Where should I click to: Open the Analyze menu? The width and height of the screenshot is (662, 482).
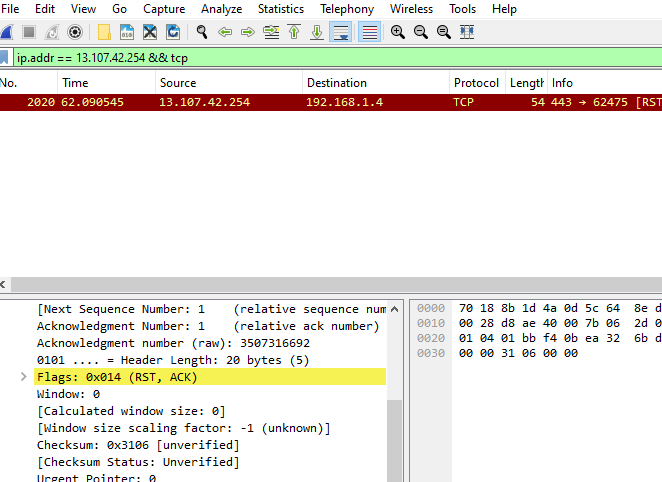point(222,9)
